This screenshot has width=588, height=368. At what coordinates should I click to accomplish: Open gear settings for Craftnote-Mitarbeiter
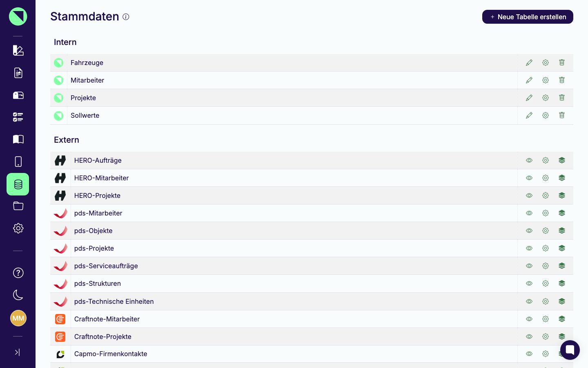coord(546,319)
